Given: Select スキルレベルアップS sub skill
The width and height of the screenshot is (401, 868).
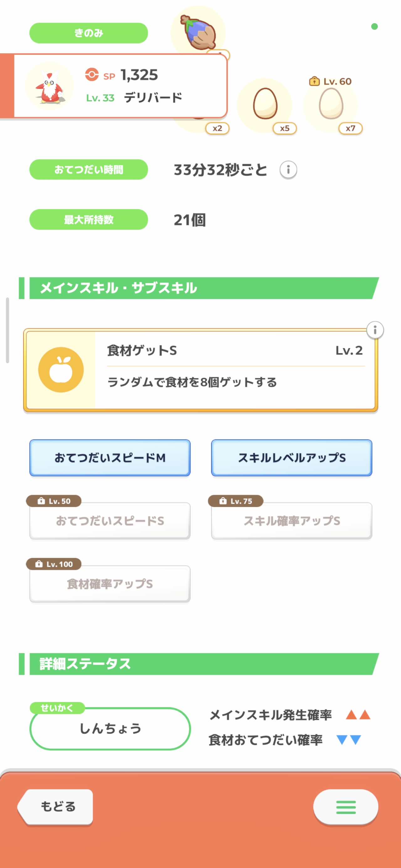Looking at the screenshot, I should point(291,457).
